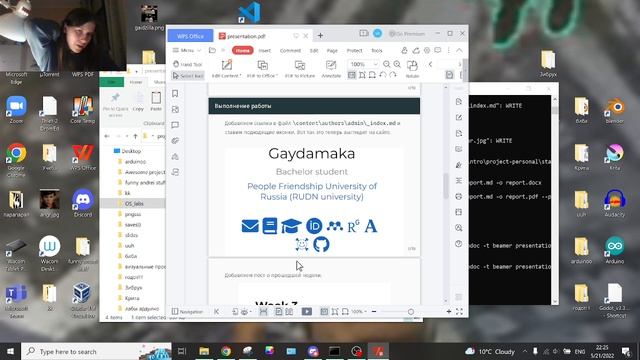Switch to the Insert ribbon tab

[x=264, y=50]
